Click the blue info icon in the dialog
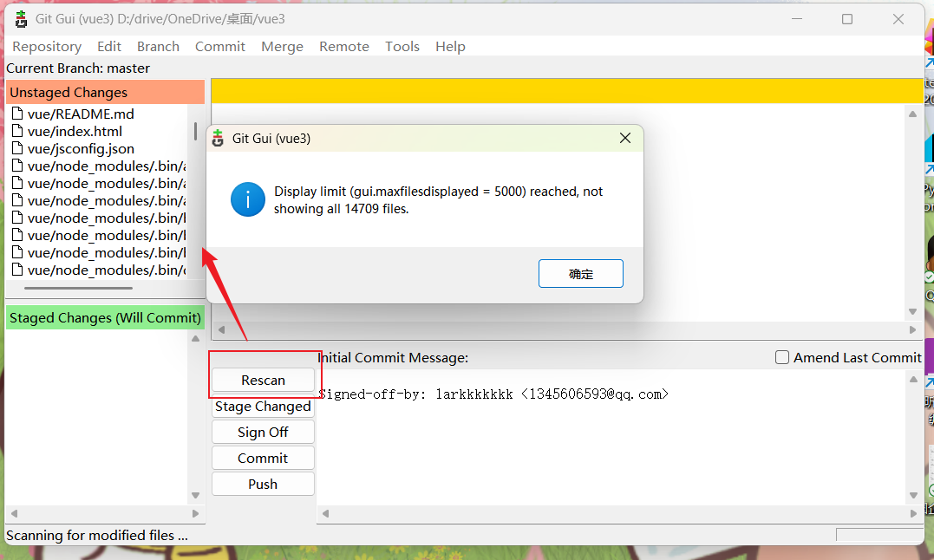Screen dimensions: 934x560 pyautogui.click(x=248, y=199)
